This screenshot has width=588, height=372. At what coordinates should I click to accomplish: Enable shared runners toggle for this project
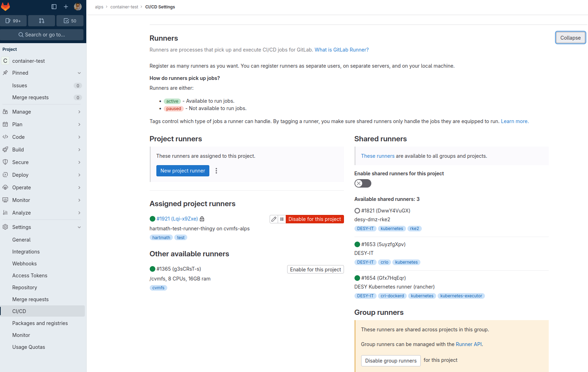pyautogui.click(x=363, y=183)
